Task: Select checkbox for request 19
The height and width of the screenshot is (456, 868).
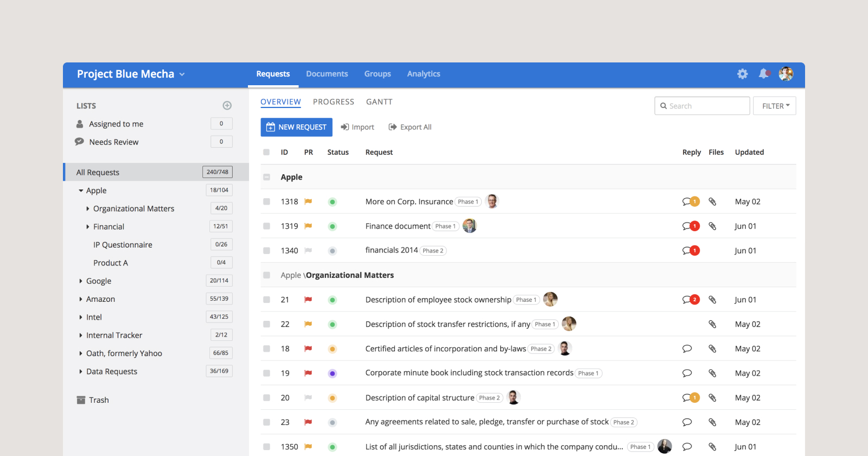Action: pos(266,373)
